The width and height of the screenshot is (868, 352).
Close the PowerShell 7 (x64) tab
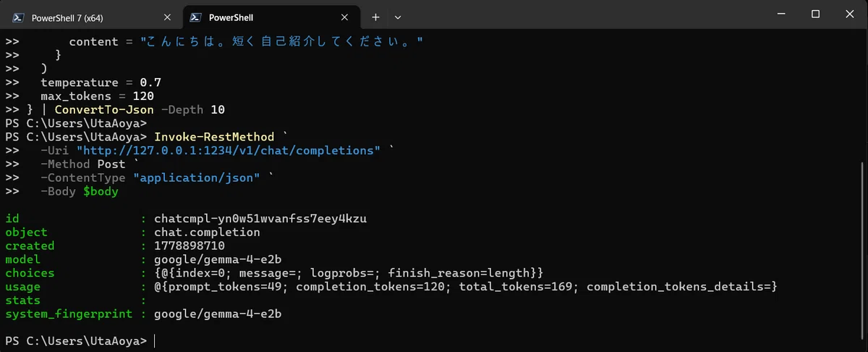[x=168, y=17]
